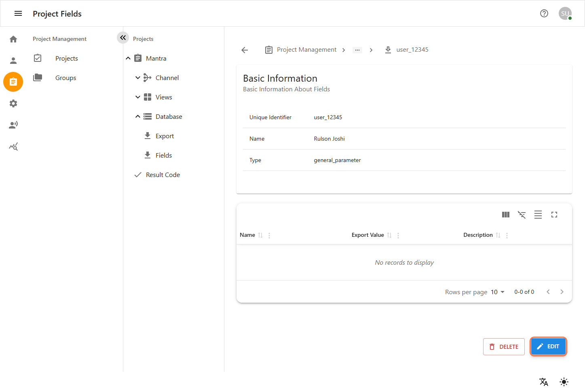The image size is (585, 392).
Task: Open the analytics search icon in sidebar
Action: coord(13,146)
